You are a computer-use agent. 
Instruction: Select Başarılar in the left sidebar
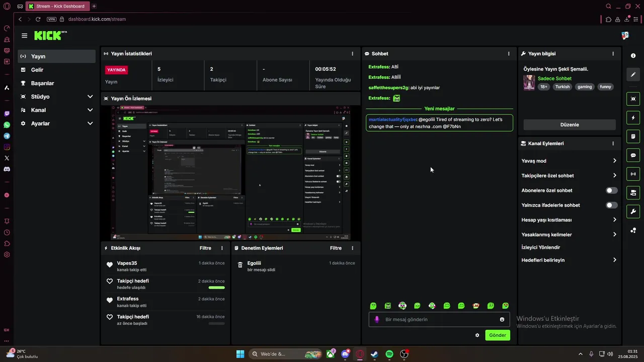[56, 83]
